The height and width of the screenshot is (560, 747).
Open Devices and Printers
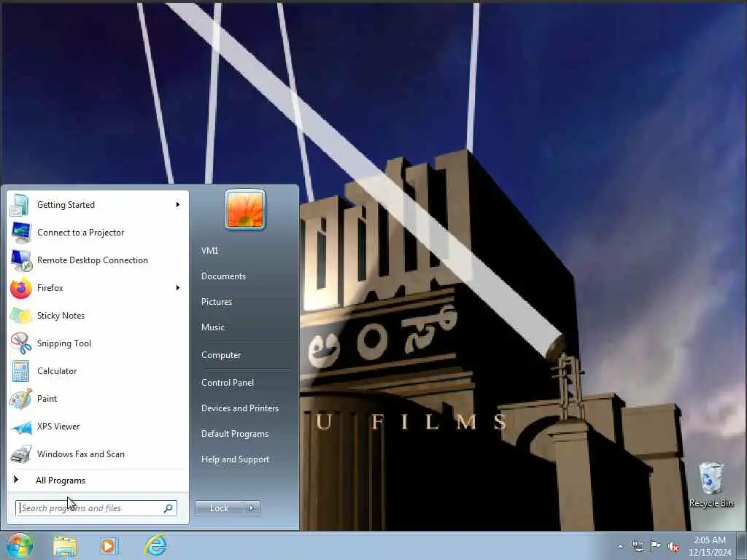pos(239,408)
